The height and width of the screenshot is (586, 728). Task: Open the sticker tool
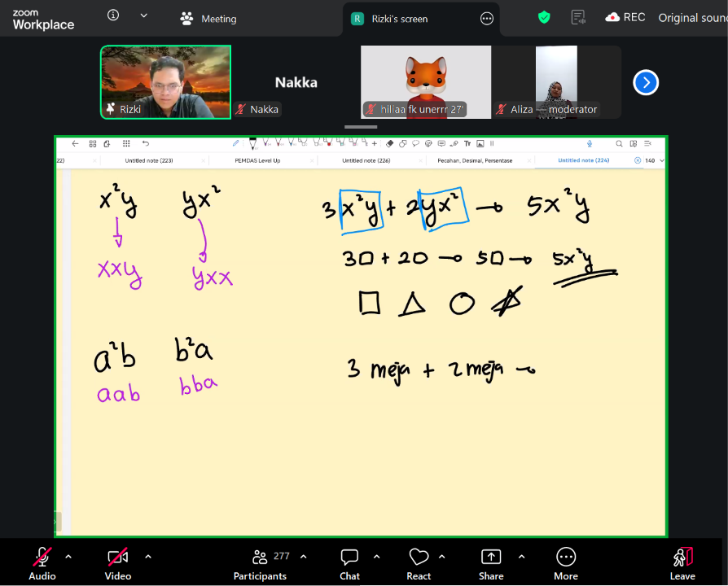click(x=428, y=144)
